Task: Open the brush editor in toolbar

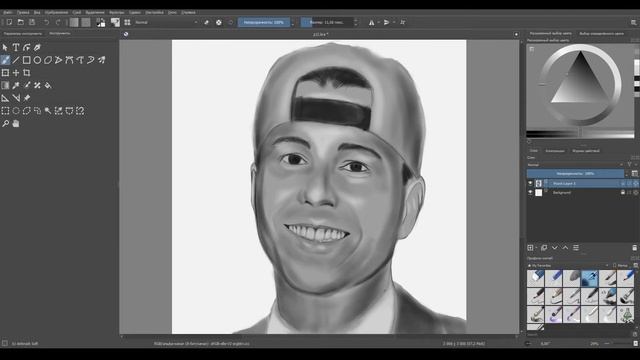Action: click(116, 22)
